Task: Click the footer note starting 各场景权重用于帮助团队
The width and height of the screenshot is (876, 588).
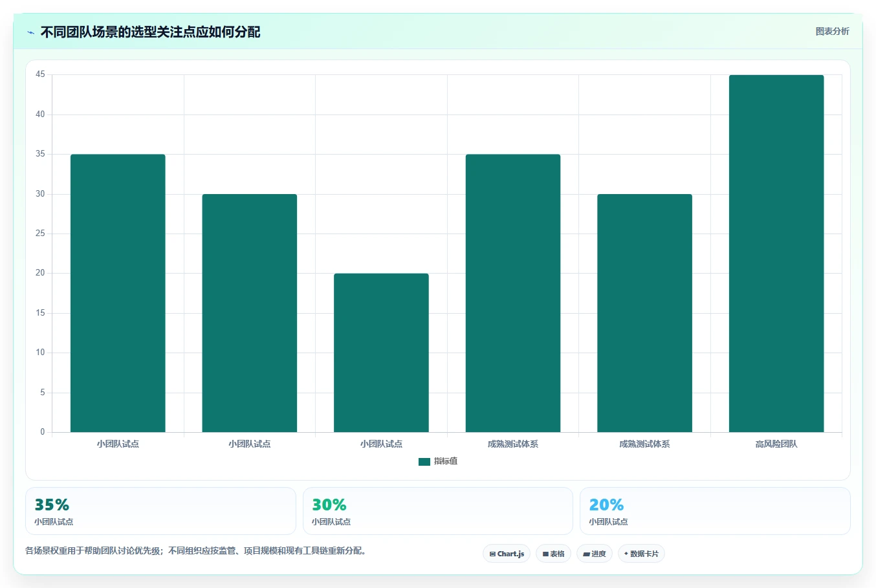Action: coord(196,551)
